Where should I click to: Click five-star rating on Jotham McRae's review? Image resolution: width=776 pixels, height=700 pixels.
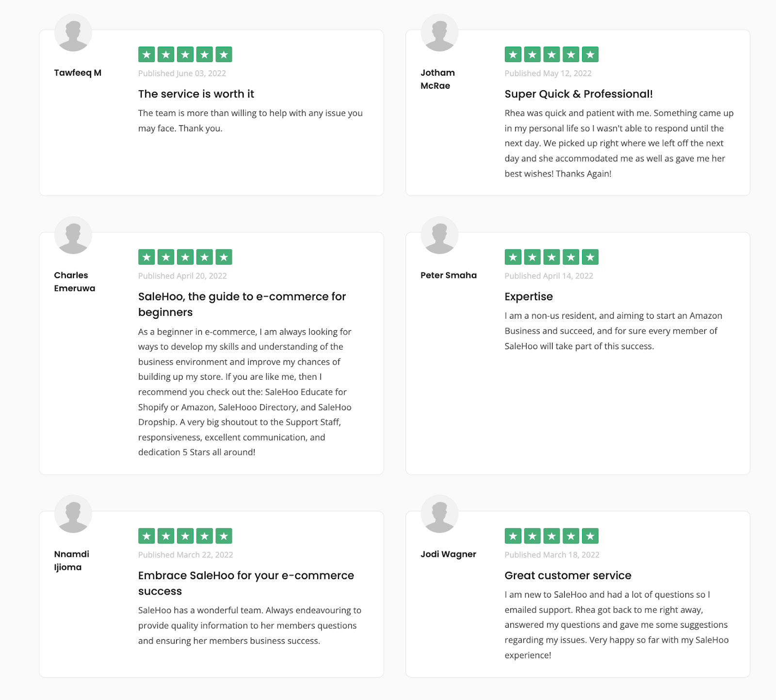[551, 54]
